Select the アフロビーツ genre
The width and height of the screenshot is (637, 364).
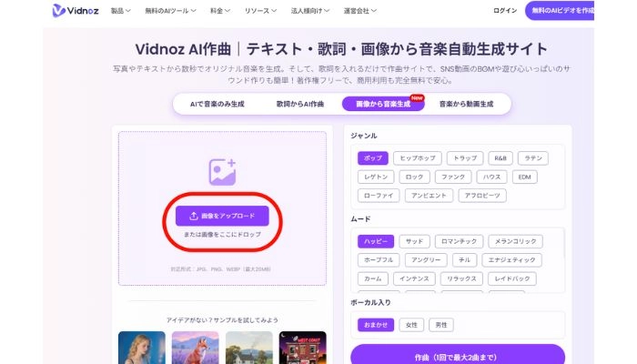[x=482, y=196]
